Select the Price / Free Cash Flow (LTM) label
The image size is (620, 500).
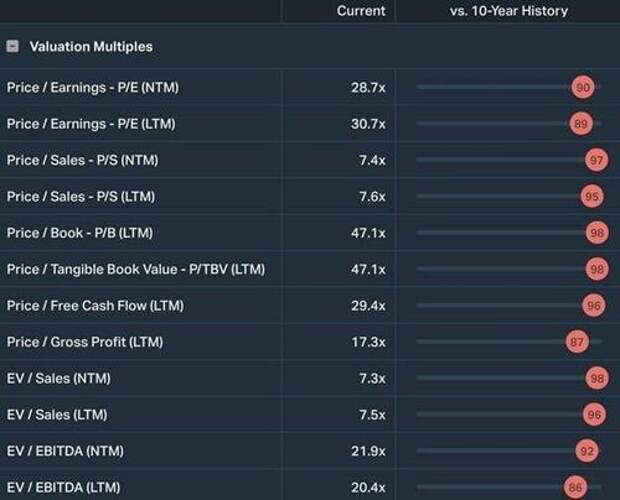pyautogui.click(x=95, y=306)
